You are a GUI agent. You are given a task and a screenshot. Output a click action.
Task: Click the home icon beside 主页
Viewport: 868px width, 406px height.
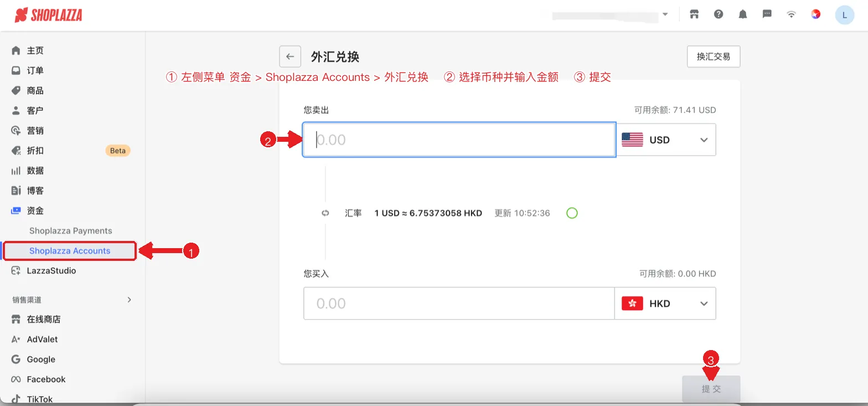coord(16,50)
